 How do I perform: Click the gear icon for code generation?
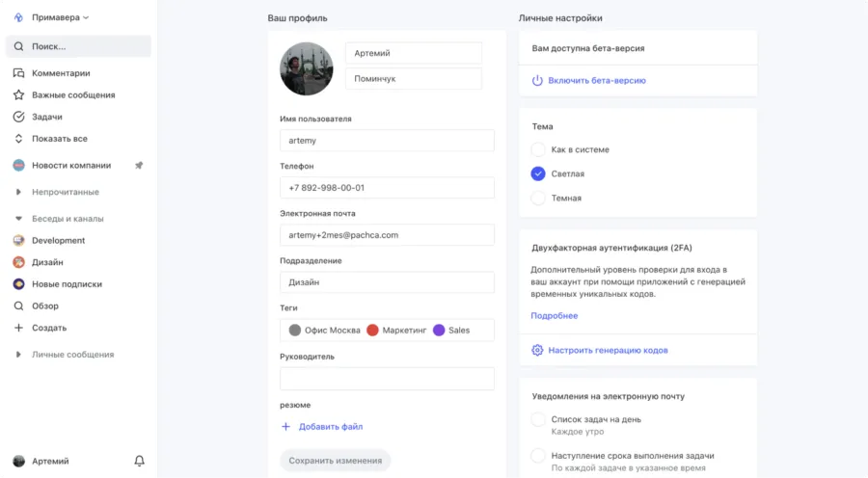click(537, 350)
